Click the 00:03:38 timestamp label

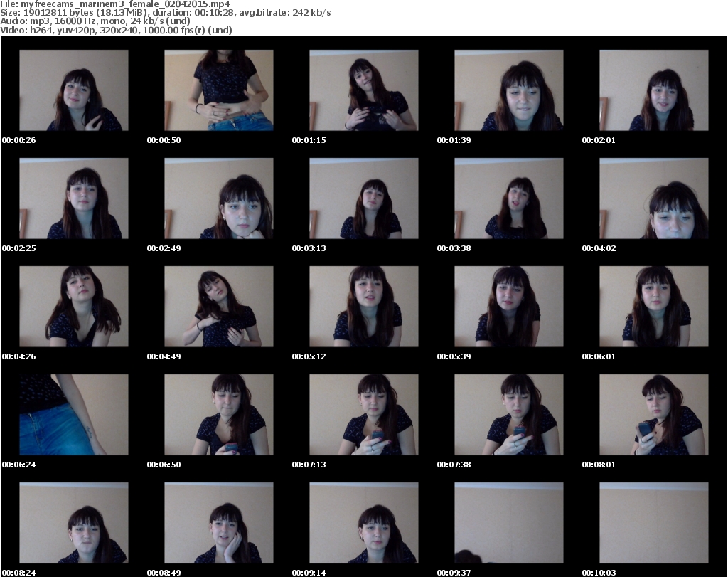[454, 248]
